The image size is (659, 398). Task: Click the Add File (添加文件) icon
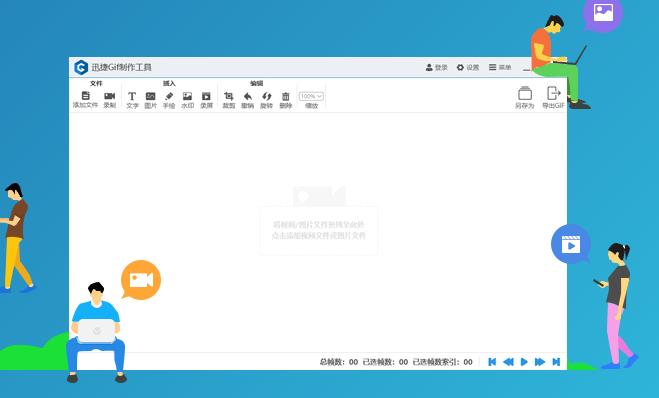(85, 96)
